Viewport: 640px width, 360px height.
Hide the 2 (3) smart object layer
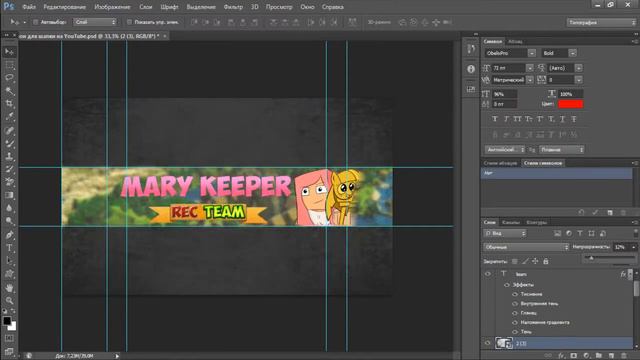(x=488, y=343)
